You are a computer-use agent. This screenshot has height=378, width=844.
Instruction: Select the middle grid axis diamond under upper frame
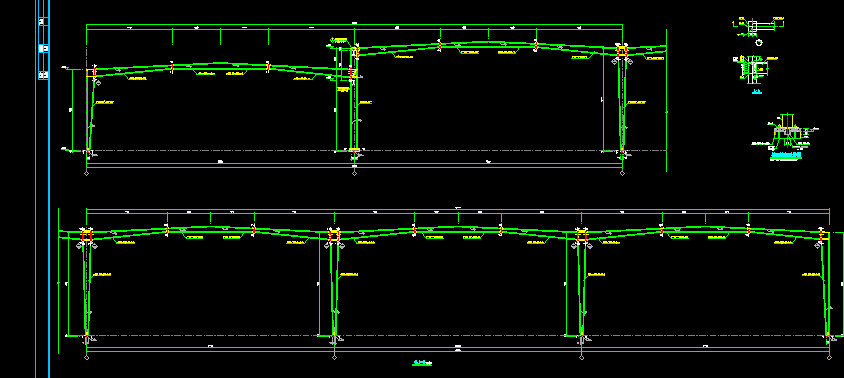coord(355,173)
